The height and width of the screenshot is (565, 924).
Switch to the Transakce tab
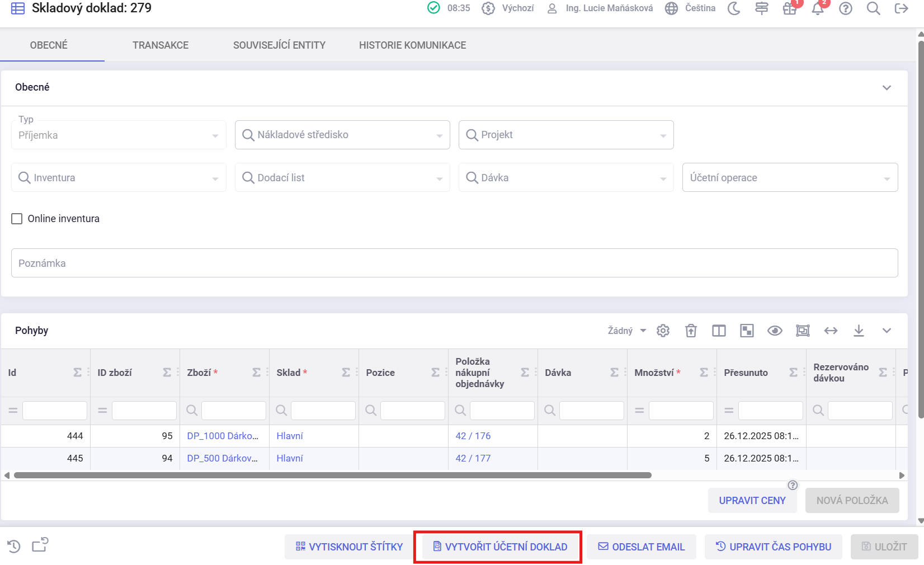point(161,45)
